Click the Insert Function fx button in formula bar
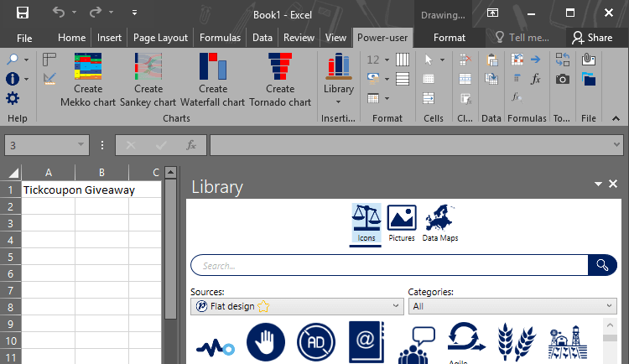Image resolution: width=629 pixels, height=364 pixels. coord(191,145)
